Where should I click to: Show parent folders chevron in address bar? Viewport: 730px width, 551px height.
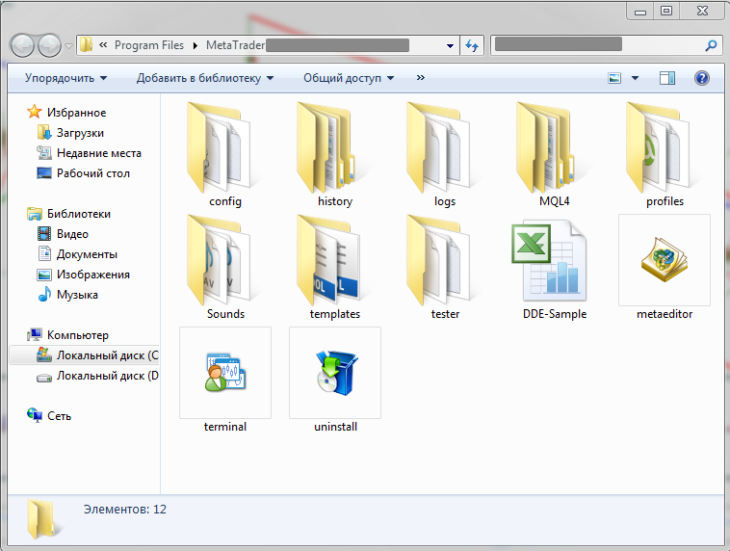tap(103, 45)
